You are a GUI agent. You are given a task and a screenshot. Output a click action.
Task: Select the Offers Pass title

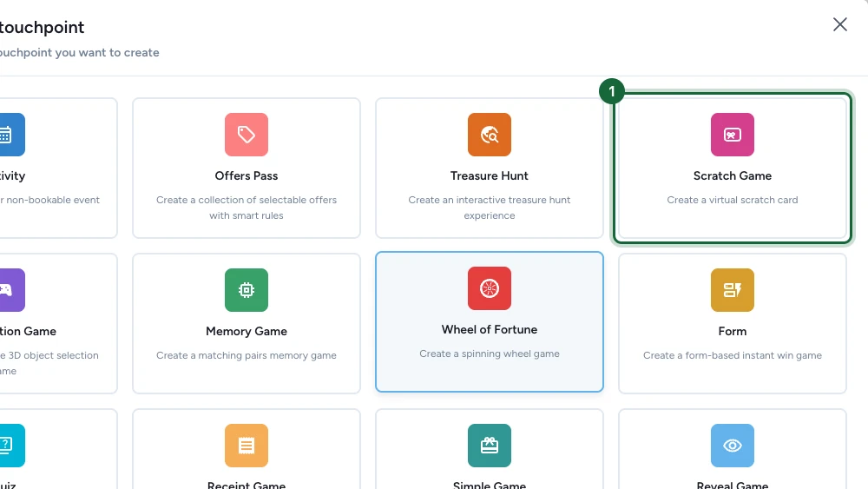247,175
